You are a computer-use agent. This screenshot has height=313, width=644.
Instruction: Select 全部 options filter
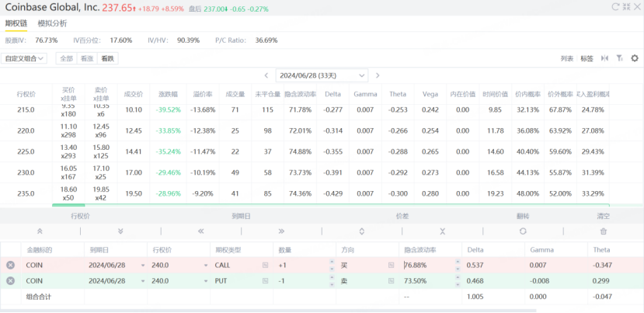click(67, 58)
